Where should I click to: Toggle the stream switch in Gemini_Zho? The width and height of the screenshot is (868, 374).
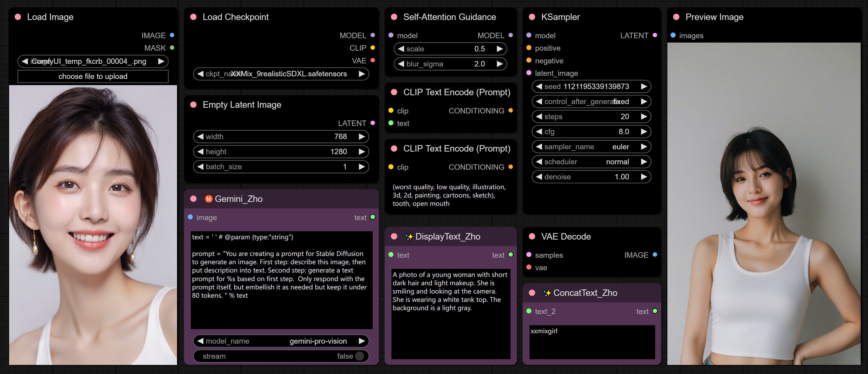point(359,356)
